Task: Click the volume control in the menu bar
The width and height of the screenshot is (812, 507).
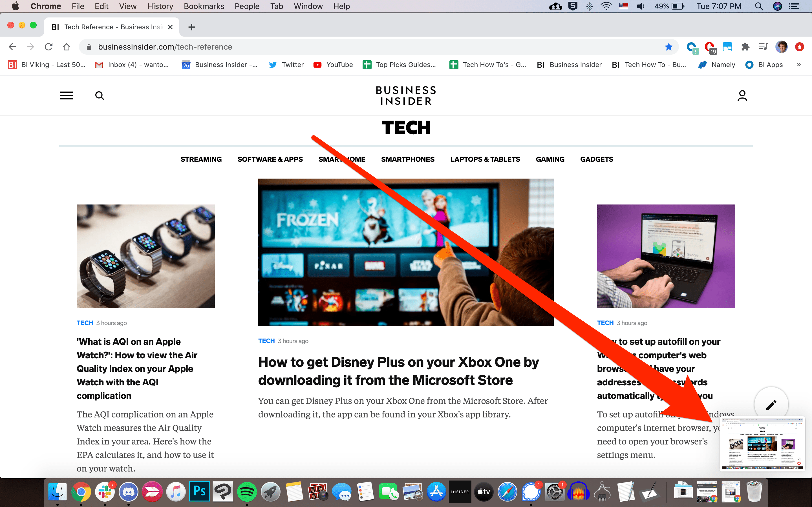Action: [640, 6]
